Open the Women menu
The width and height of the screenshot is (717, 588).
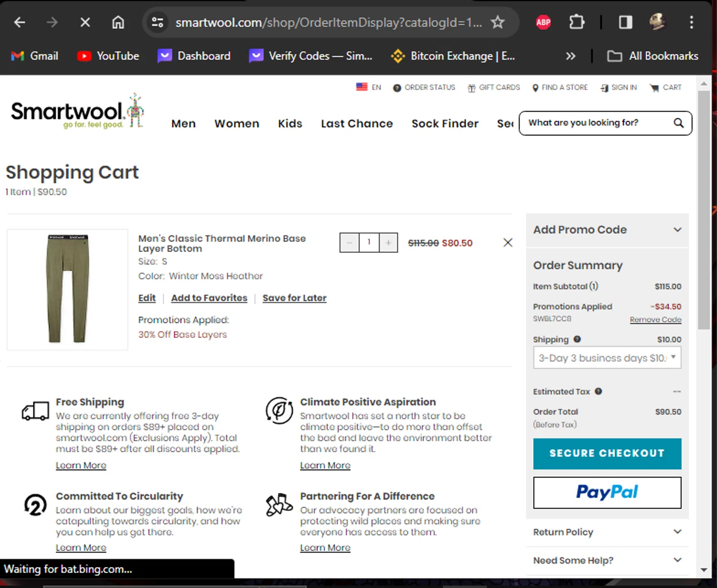click(x=237, y=124)
